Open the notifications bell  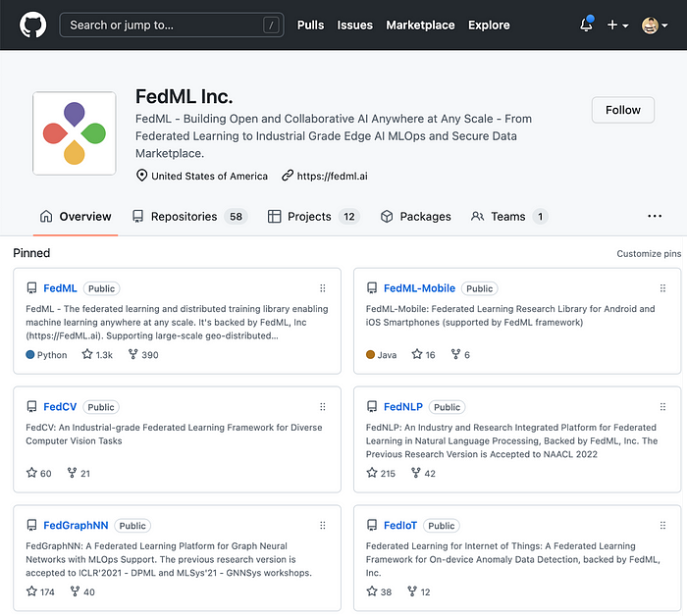[x=586, y=25]
